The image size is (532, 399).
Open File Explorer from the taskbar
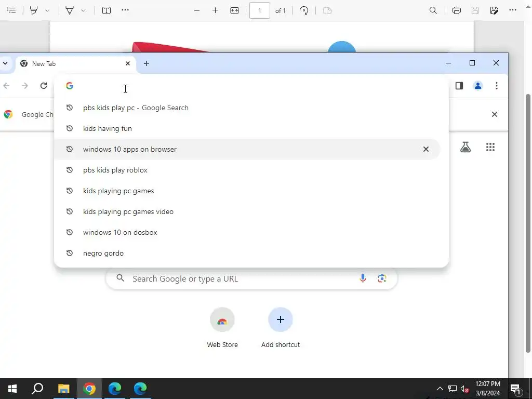63,389
